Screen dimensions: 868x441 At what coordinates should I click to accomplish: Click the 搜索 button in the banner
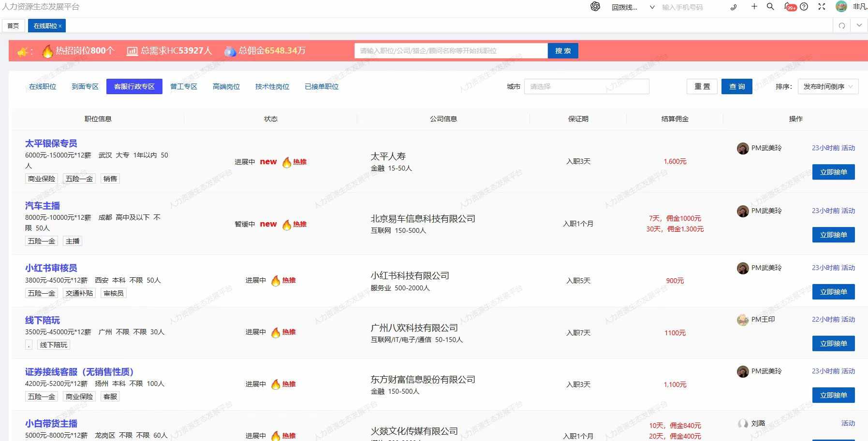pos(563,51)
